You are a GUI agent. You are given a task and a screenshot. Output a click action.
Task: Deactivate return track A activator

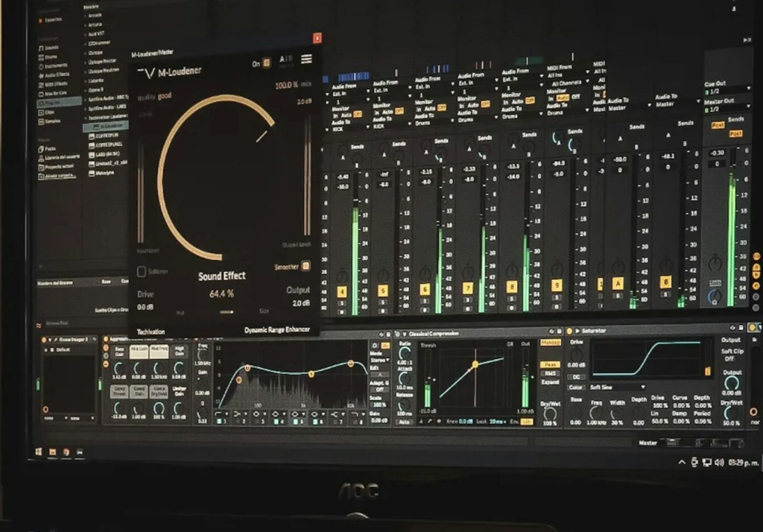pos(618,283)
